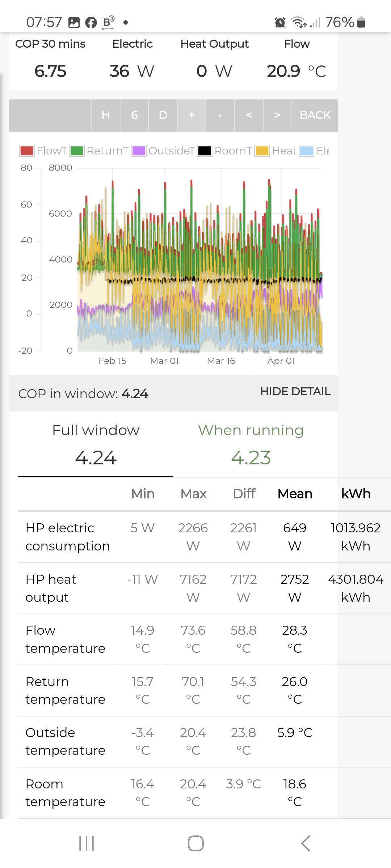Select the Full window COP tab
391x868 pixels.
96,444
